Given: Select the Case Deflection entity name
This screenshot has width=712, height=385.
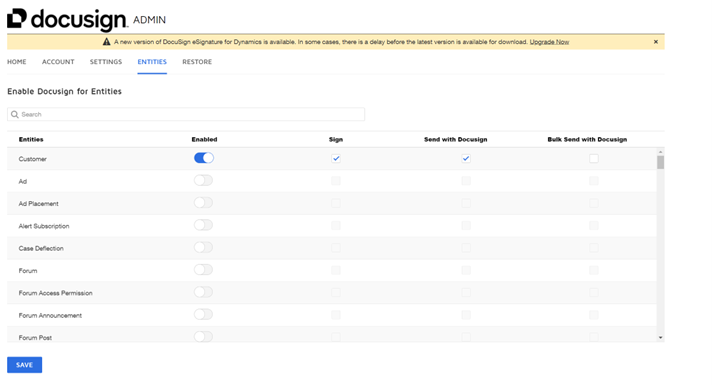Looking at the screenshot, I should [x=41, y=248].
